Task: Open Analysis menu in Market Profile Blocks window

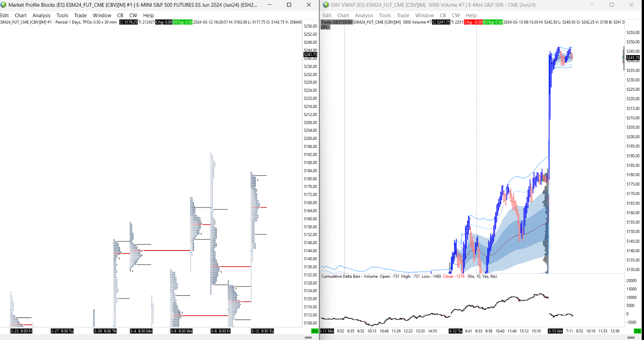Action: coord(42,16)
